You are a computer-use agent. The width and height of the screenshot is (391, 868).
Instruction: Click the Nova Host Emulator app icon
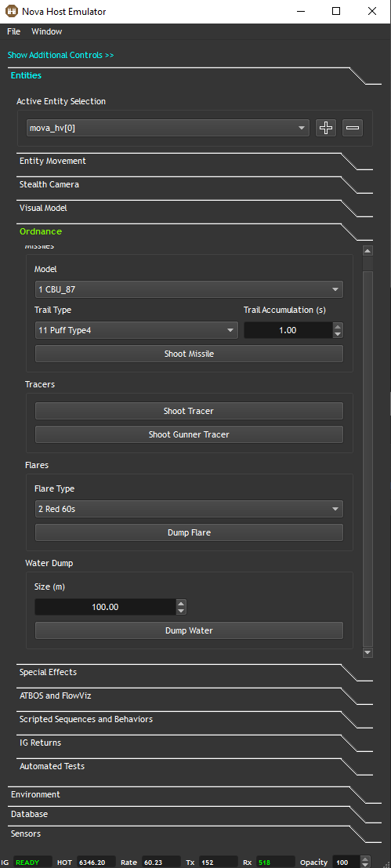tap(11, 11)
